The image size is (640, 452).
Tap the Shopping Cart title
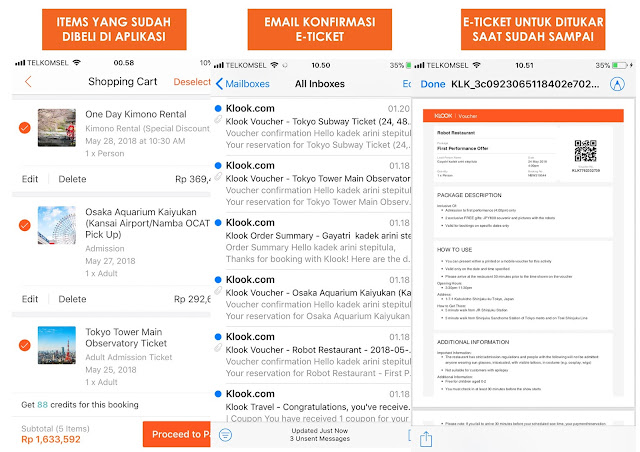coord(122,82)
